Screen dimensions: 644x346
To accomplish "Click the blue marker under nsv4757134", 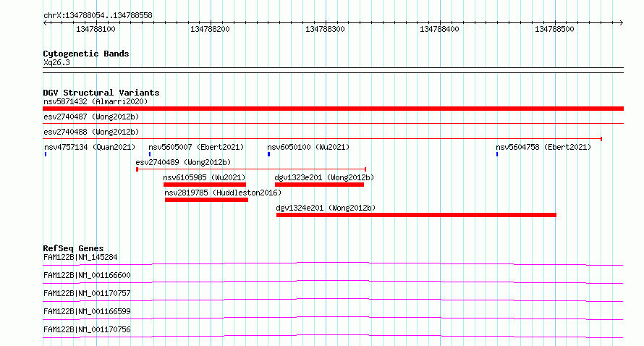I will (x=46, y=154).
